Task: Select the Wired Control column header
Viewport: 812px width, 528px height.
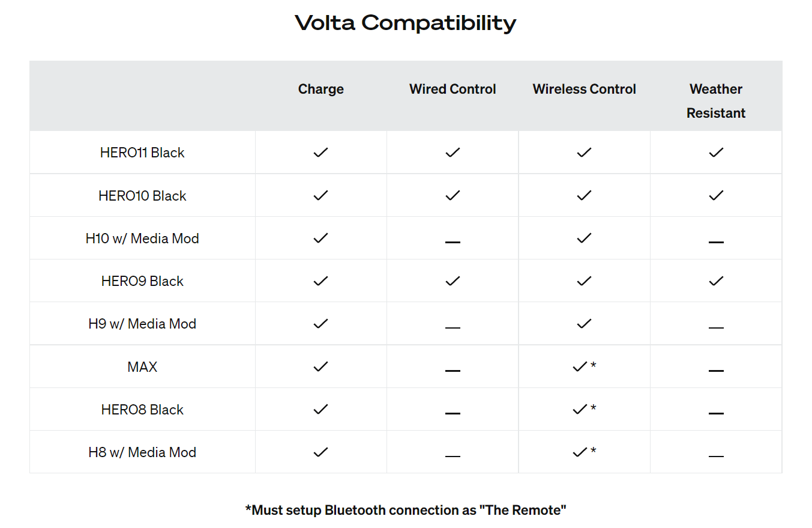Action: pyautogui.click(x=453, y=89)
